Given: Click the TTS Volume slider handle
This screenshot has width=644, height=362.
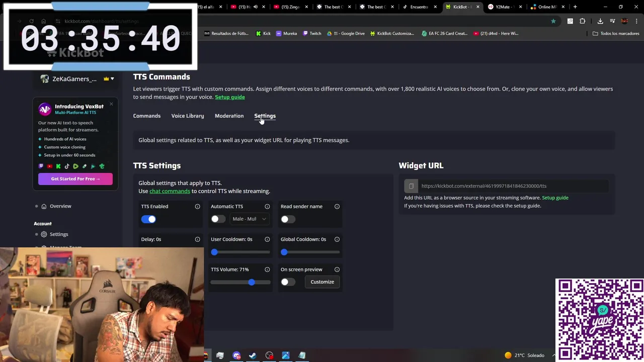Looking at the screenshot, I should (x=252, y=282).
